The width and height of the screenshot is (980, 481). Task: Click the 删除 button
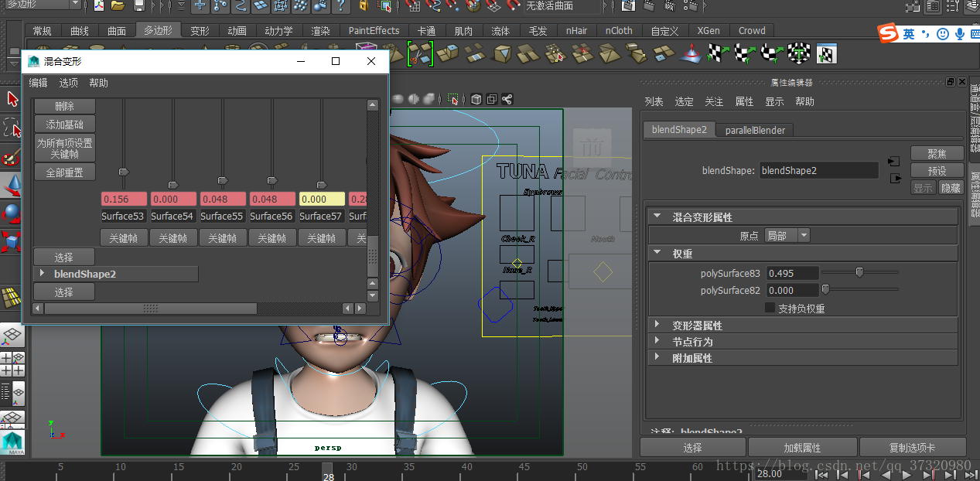pyautogui.click(x=65, y=106)
